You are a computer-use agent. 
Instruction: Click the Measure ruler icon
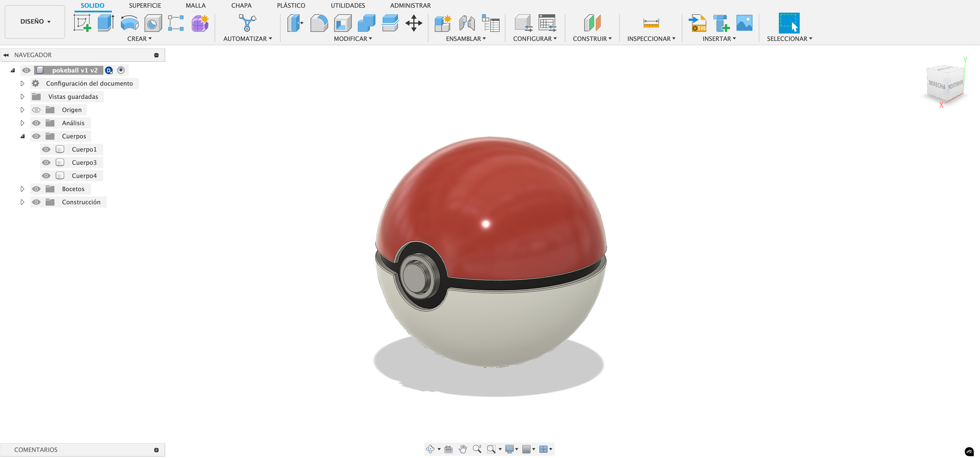(x=651, y=23)
